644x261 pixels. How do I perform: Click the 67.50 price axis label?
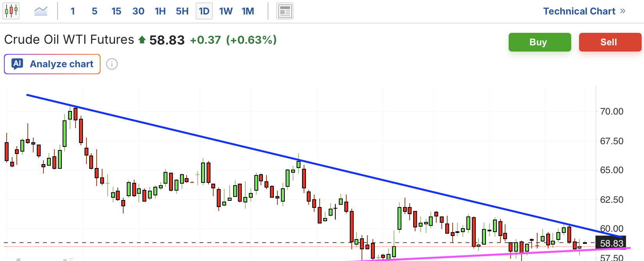point(612,141)
